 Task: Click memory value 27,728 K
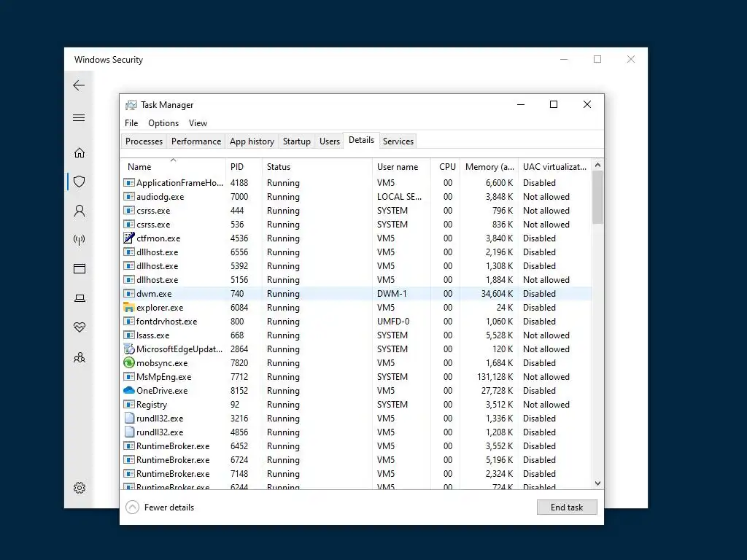pos(498,390)
